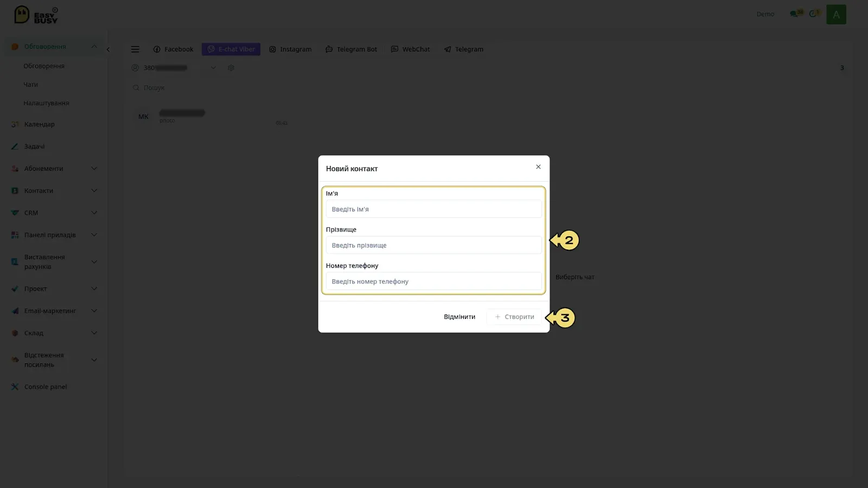Viewport: 868px width, 488px height.
Task: Click the Календар sidebar icon
Action: pyautogui.click(x=15, y=124)
